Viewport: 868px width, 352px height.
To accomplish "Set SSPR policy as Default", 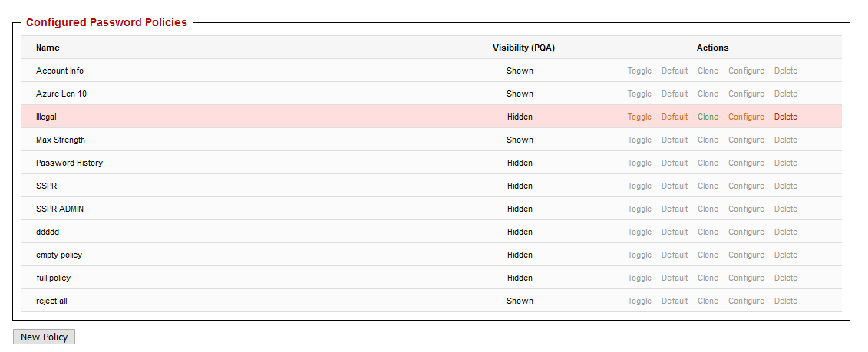I will 675,186.
